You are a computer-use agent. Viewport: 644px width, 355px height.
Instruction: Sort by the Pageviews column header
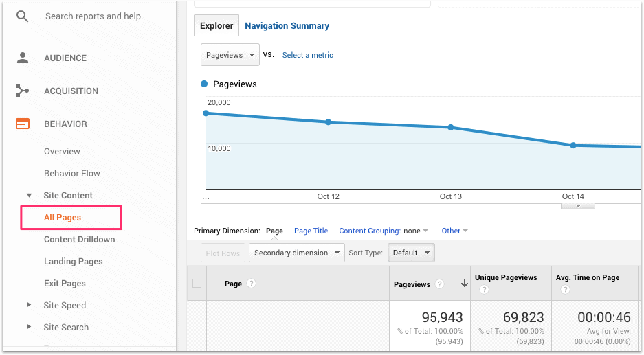[412, 284]
